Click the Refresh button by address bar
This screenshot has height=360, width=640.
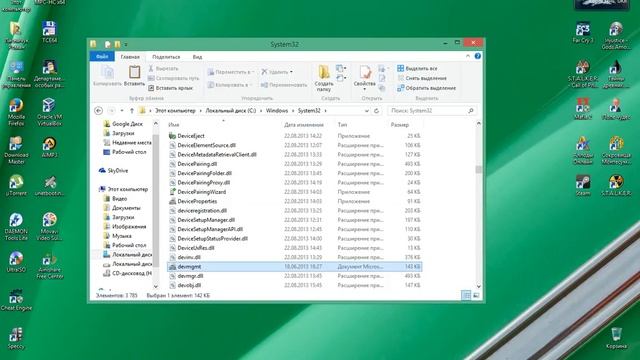coord(376,111)
